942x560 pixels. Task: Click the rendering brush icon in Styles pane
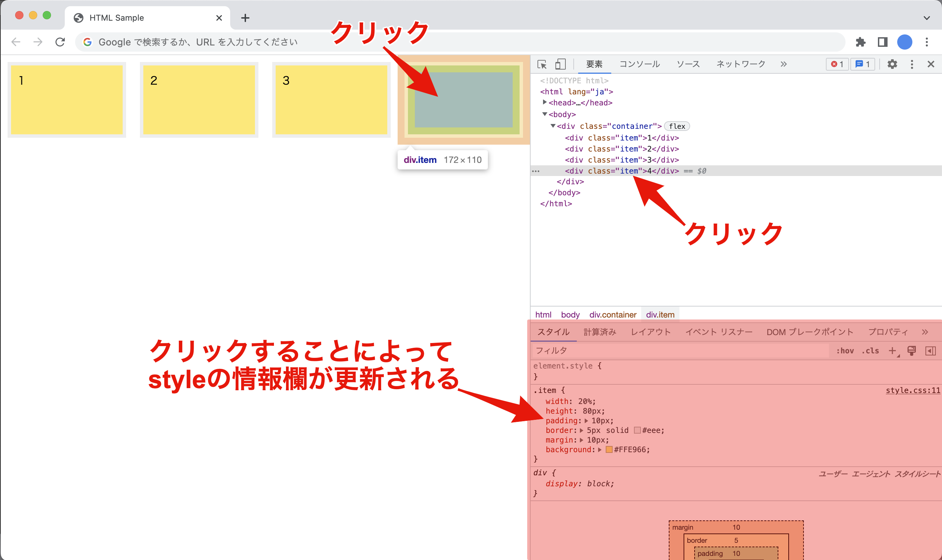click(x=911, y=351)
